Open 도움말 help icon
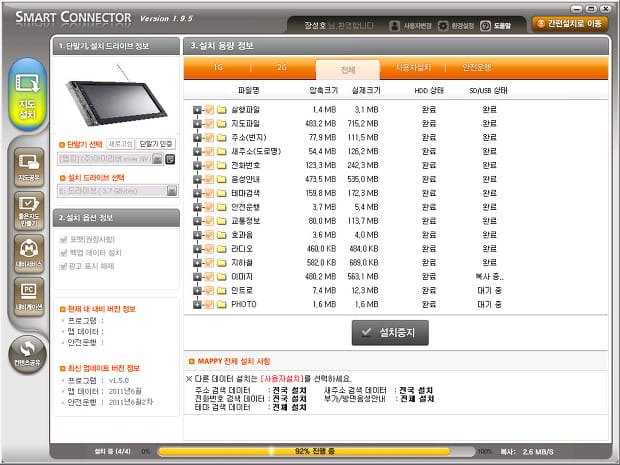The image size is (620, 465). 486,24
